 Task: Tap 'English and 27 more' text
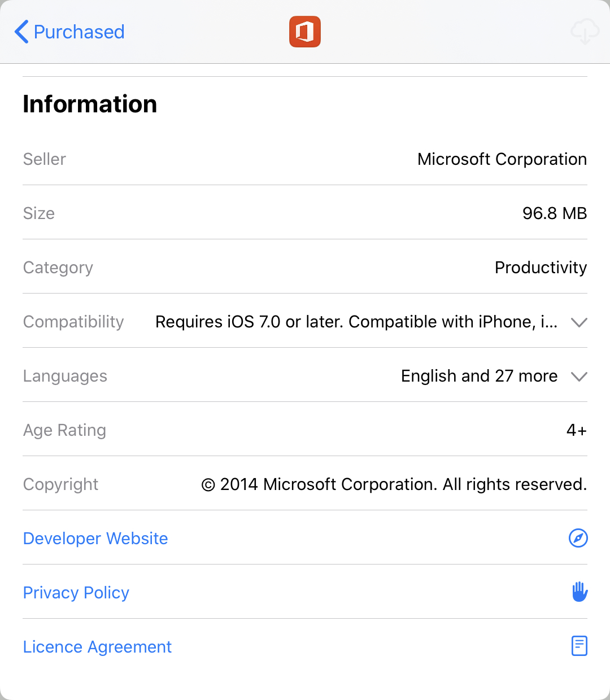(479, 375)
